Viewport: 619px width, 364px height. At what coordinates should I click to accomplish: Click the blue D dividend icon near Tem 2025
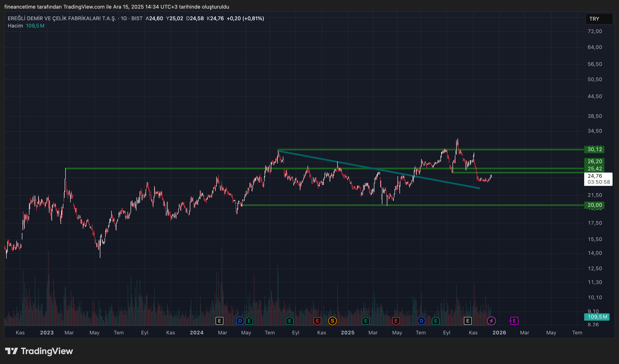pos(421,321)
